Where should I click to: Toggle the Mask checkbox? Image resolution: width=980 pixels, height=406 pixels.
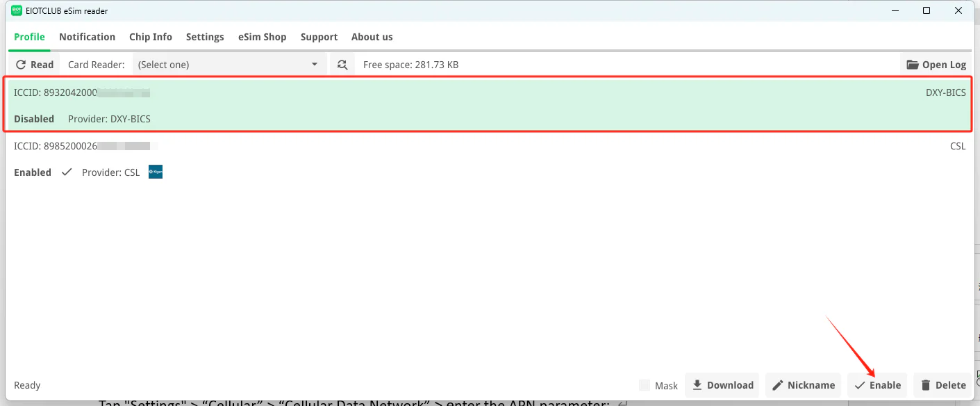click(645, 385)
